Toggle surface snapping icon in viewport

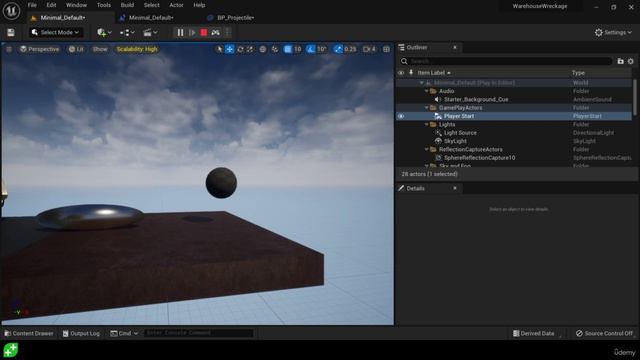(275, 49)
